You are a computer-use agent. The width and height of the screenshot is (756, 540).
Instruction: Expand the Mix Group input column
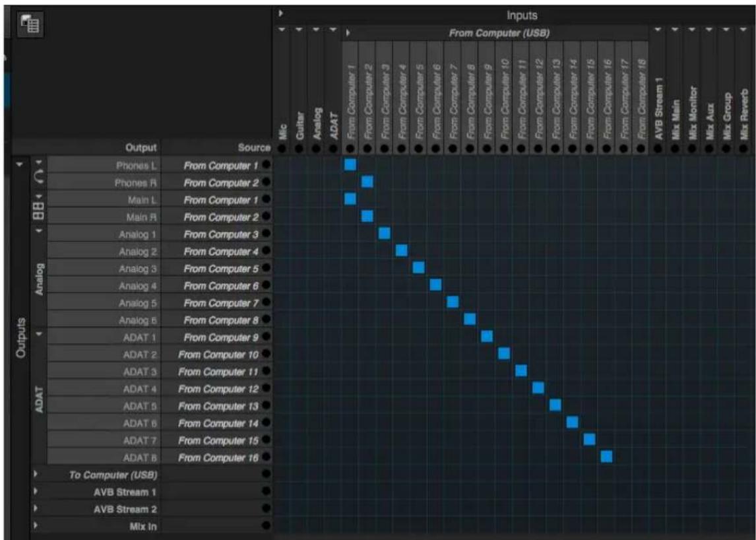726,30
